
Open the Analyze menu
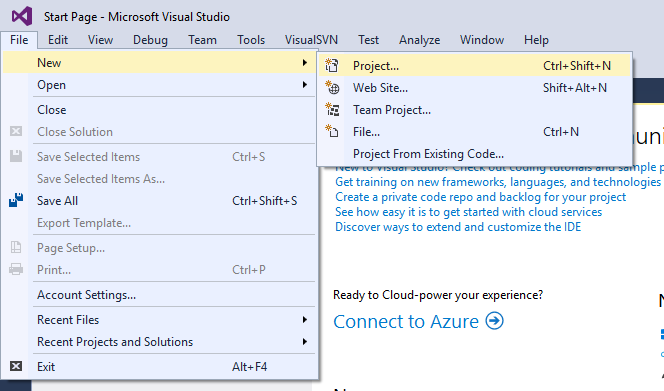419,40
